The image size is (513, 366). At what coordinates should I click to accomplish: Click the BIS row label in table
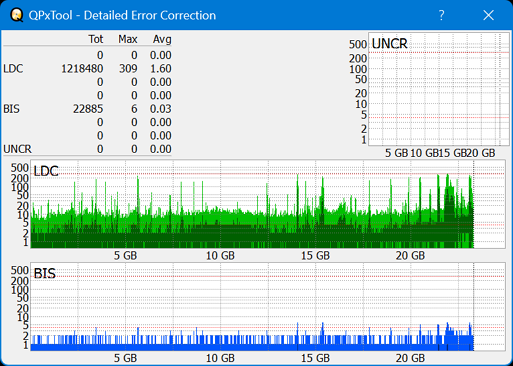pos(12,109)
